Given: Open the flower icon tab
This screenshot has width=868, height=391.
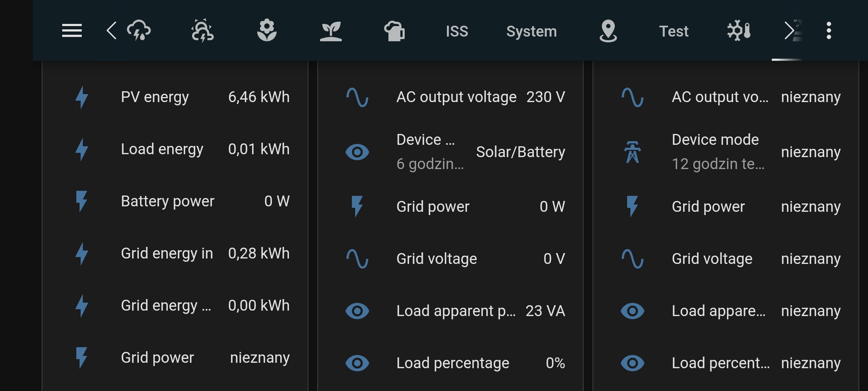Looking at the screenshot, I should [267, 31].
